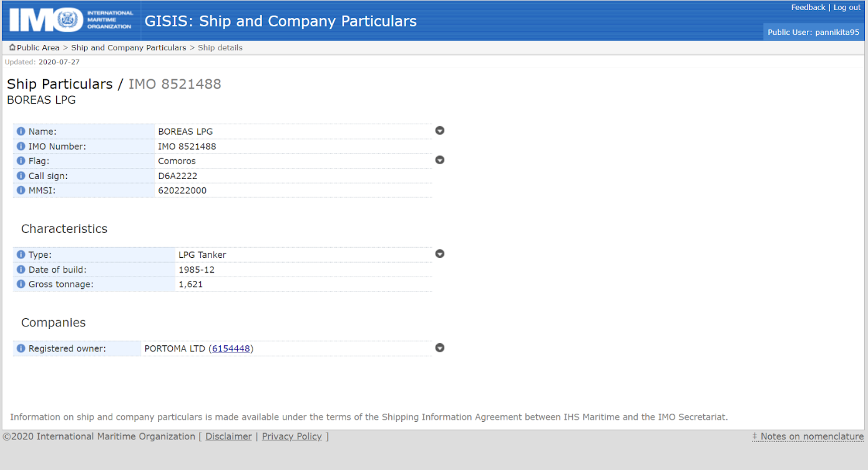
Task: Click the info icon beside Flag
Action: pyautogui.click(x=21, y=161)
